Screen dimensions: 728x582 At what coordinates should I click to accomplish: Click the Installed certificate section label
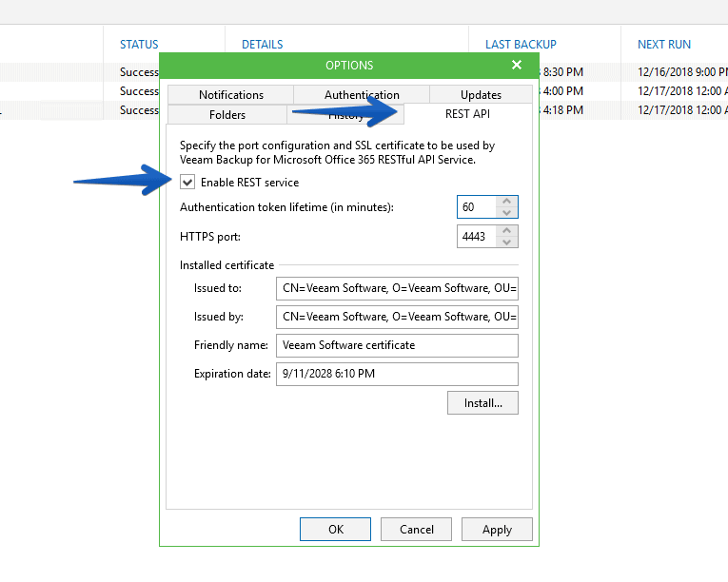tap(226, 265)
